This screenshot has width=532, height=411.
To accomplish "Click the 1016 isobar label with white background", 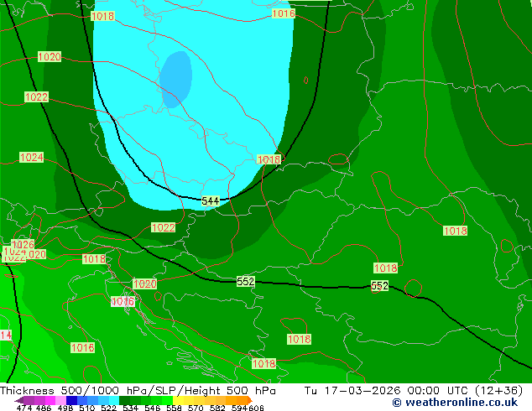I will 123,301.
